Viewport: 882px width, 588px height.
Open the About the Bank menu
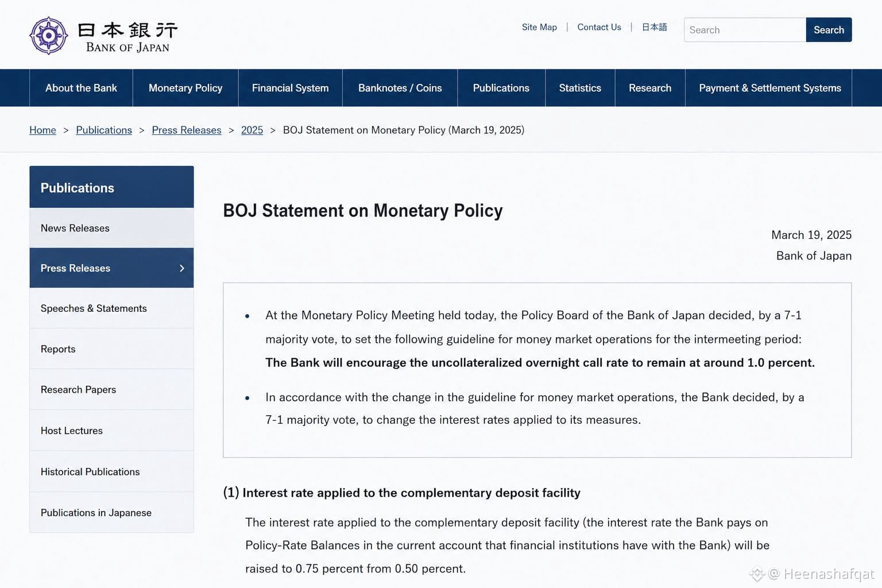point(81,88)
